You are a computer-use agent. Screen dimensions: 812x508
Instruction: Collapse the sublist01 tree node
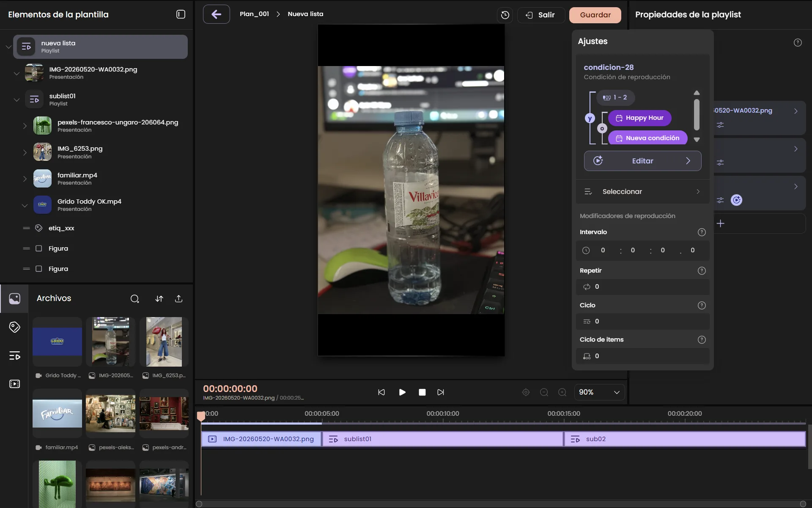click(16, 100)
